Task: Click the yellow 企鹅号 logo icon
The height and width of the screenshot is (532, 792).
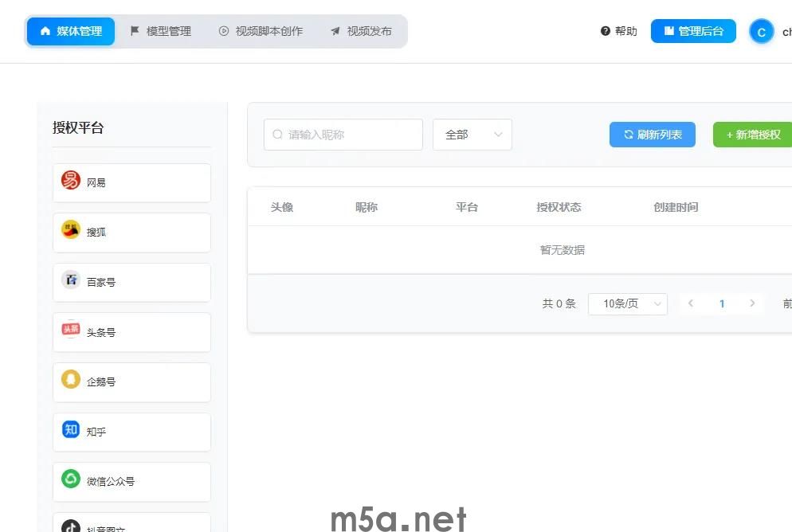Action: click(x=71, y=379)
